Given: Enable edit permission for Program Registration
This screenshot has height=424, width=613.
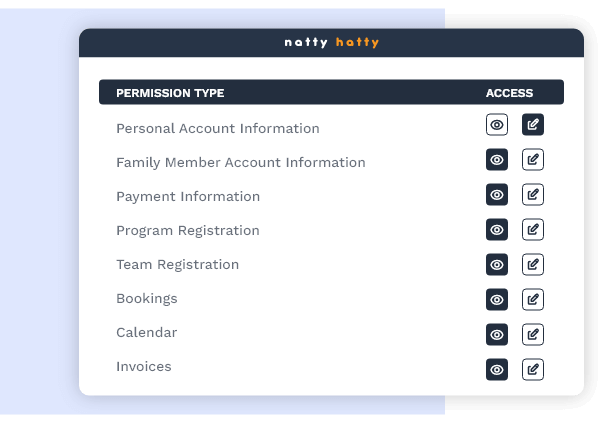Looking at the screenshot, I should pos(533,230).
